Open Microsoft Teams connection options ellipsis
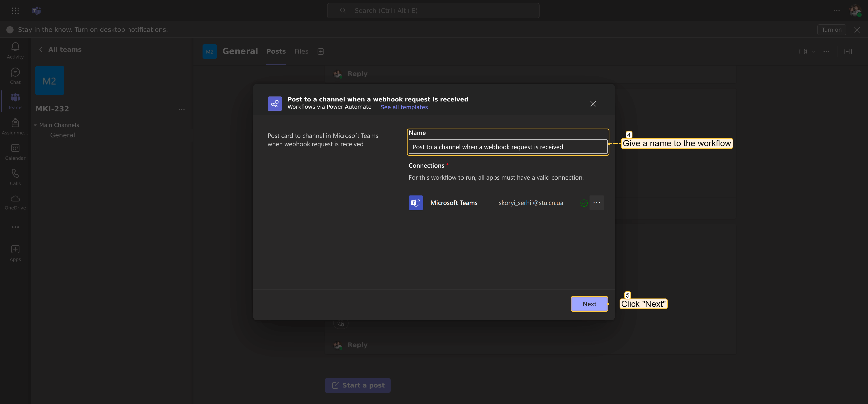Image resolution: width=868 pixels, height=404 pixels. [x=597, y=203]
